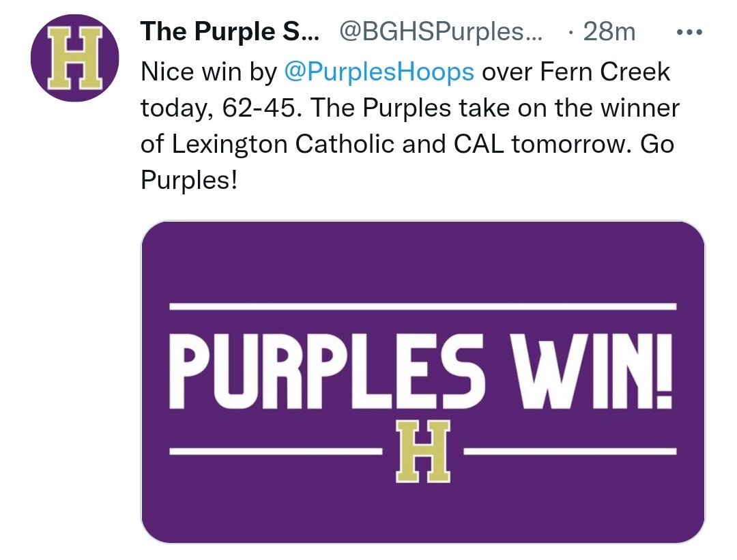Click white line right of gold H
Image resolution: width=737 pixels, height=560 pixels.
click(570, 452)
